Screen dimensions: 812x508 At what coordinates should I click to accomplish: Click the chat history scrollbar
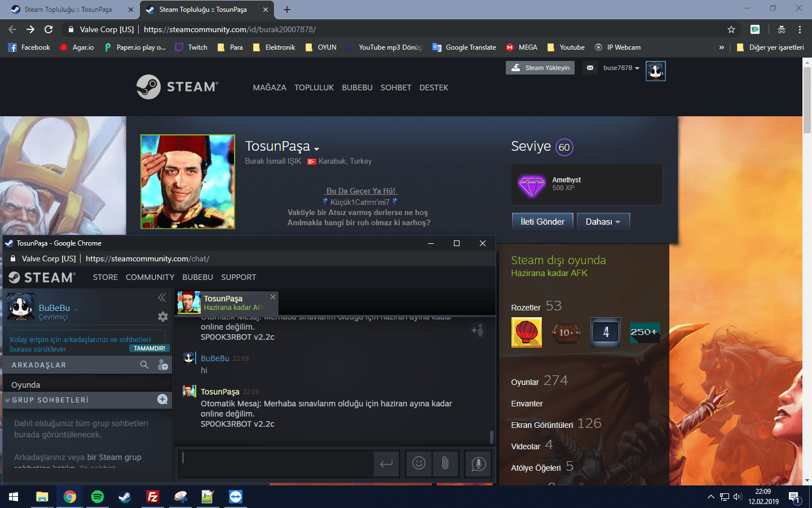click(x=492, y=437)
